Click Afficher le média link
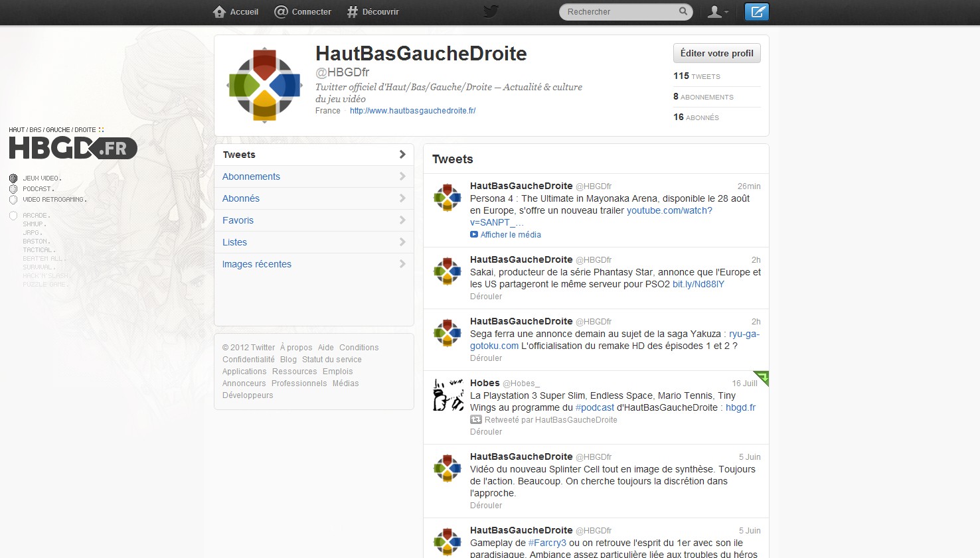 click(511, 235)
